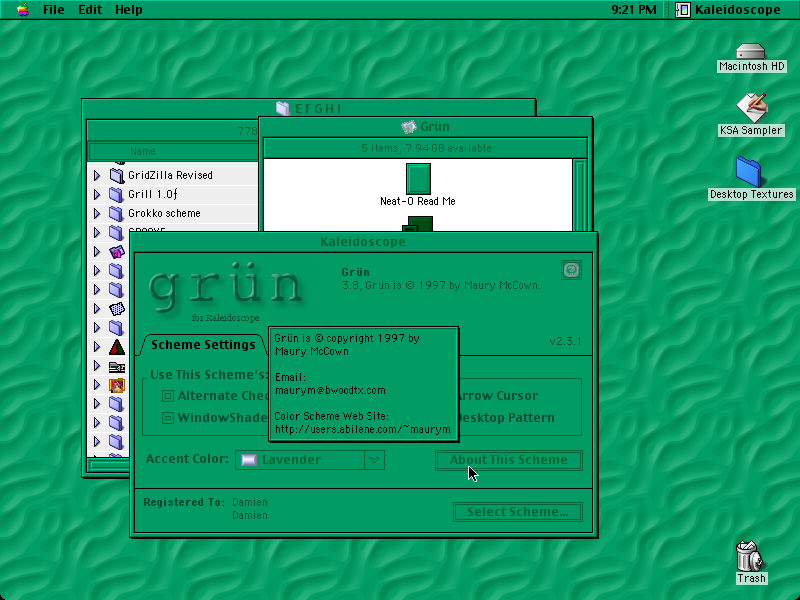This screenshot has height=600, width=800.
Task: Expand the GridZilla Revised folder
Action: [x=97, y=176]
